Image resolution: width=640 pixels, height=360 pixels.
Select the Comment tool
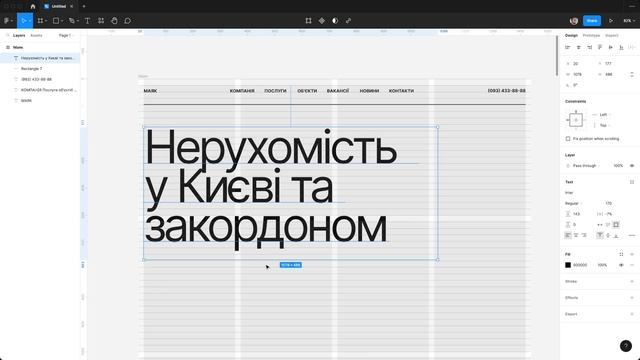pos(127,20)
